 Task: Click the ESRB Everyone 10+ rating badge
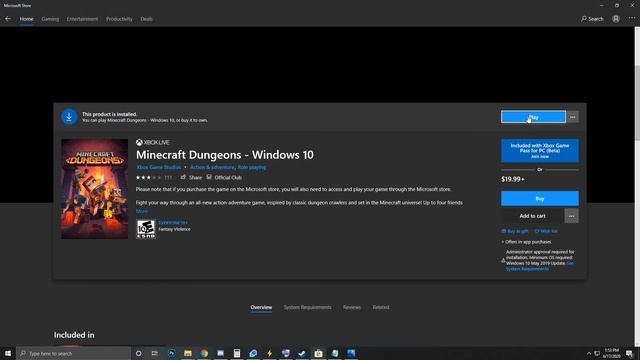click(x=146, y=229)
